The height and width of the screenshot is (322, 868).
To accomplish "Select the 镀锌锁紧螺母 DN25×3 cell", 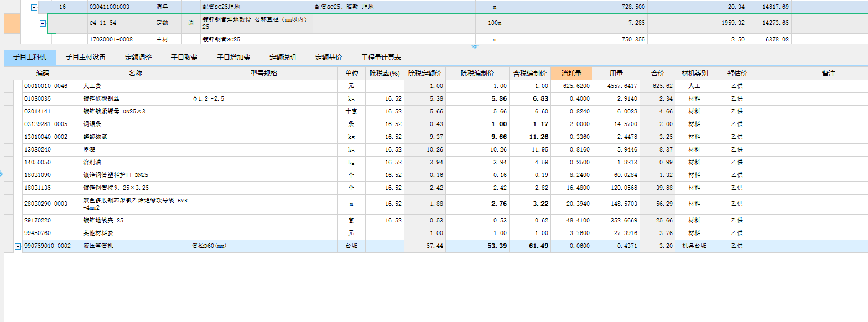I will [136, 111].
